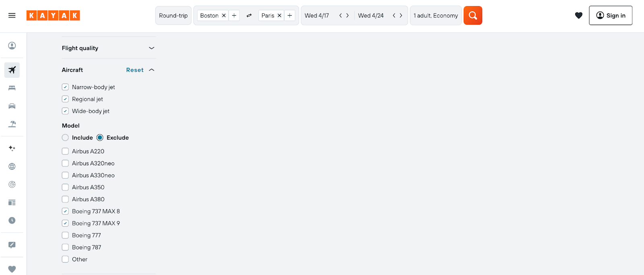Open the Packages beach umbrella icon
This screenshot has height=275, width=644.
tap(12, 124)
